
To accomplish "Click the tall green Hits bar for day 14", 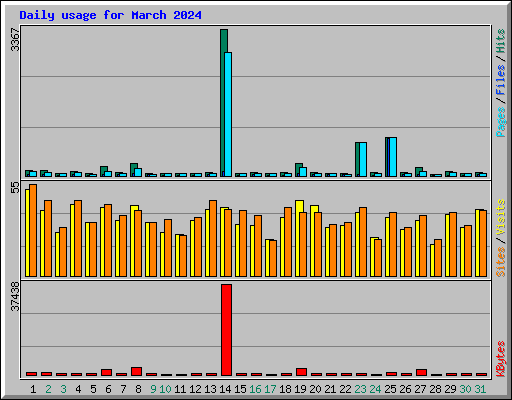I will [x=223, y=103].
